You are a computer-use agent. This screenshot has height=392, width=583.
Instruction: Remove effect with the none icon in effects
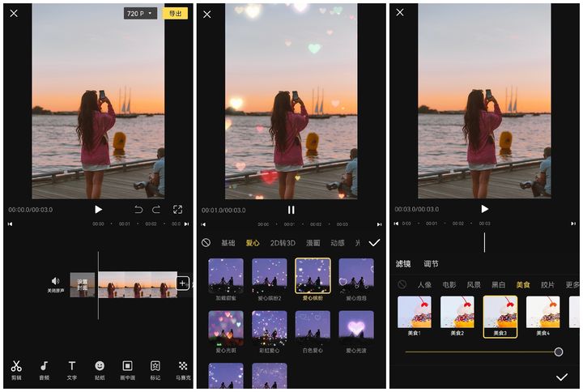pyautogui.click(x=206, y=243)
